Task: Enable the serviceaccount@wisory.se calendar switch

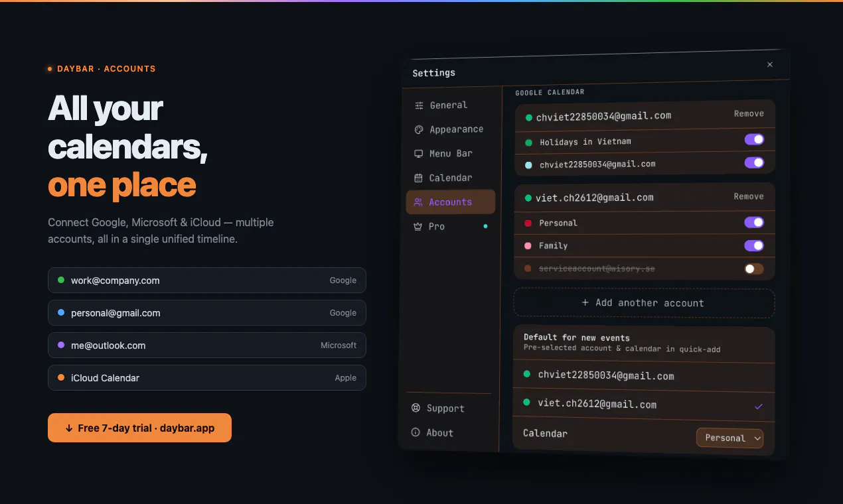Action: (754, 269)
